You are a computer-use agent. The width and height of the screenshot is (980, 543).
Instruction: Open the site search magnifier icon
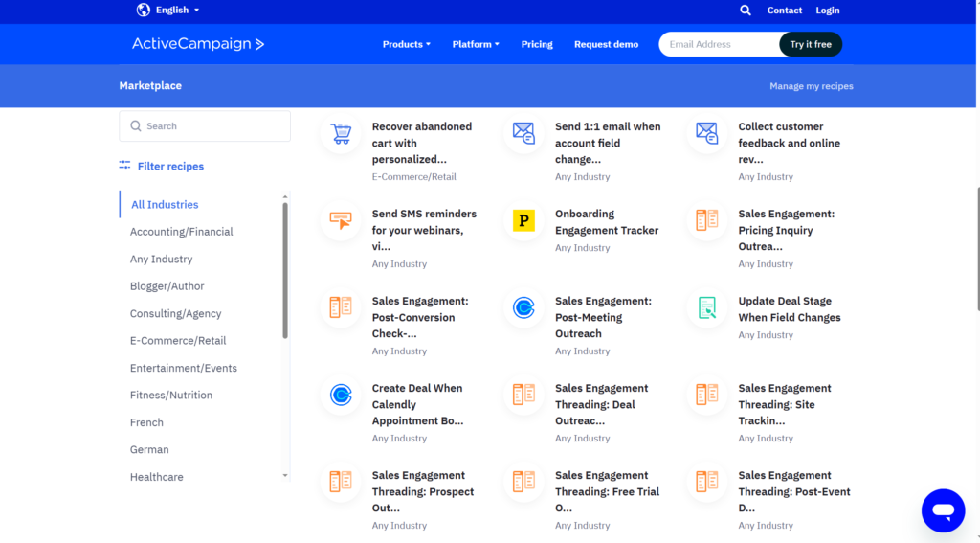pyautogui.click(x=745, y=10)
